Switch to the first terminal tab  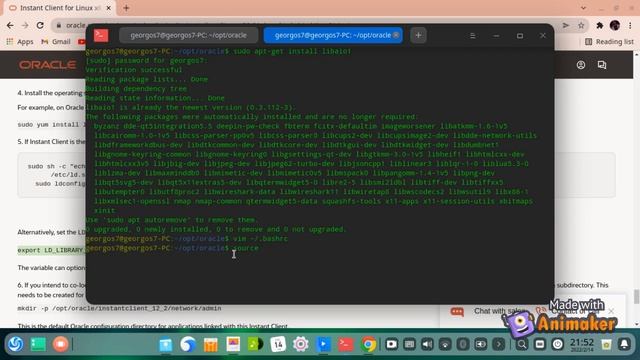click(189, 36)
